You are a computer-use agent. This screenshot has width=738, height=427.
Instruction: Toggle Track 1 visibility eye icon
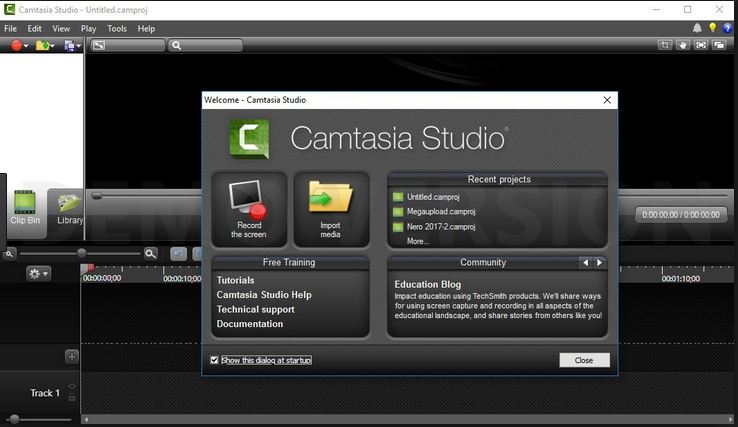tap(72, 386)
